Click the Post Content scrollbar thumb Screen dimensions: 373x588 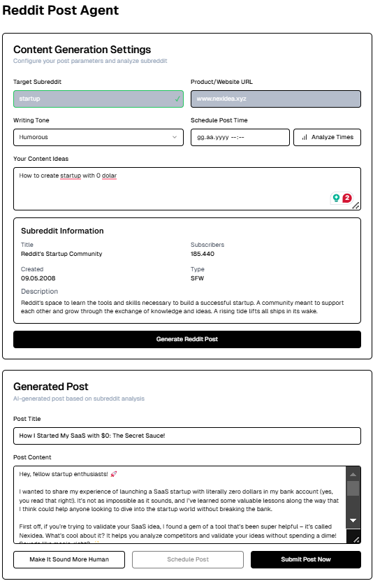pyautogui.click(x=353, y=488)
